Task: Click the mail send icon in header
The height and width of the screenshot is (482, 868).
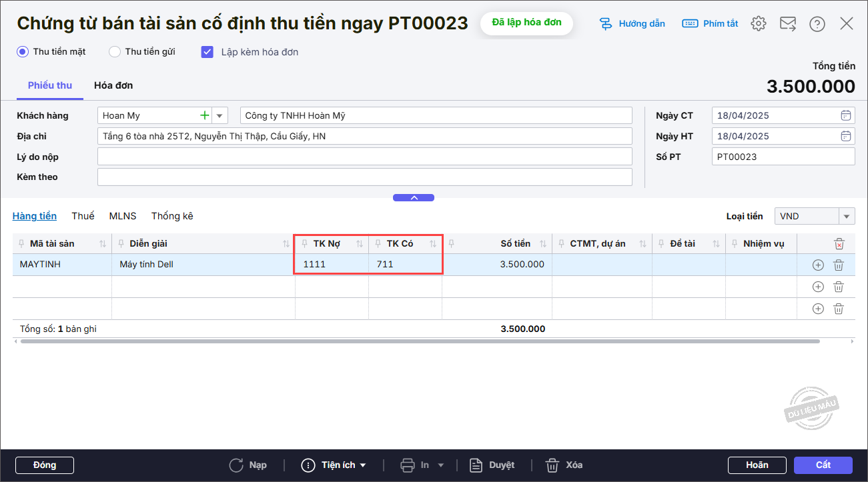Action: tap(788, 24)
